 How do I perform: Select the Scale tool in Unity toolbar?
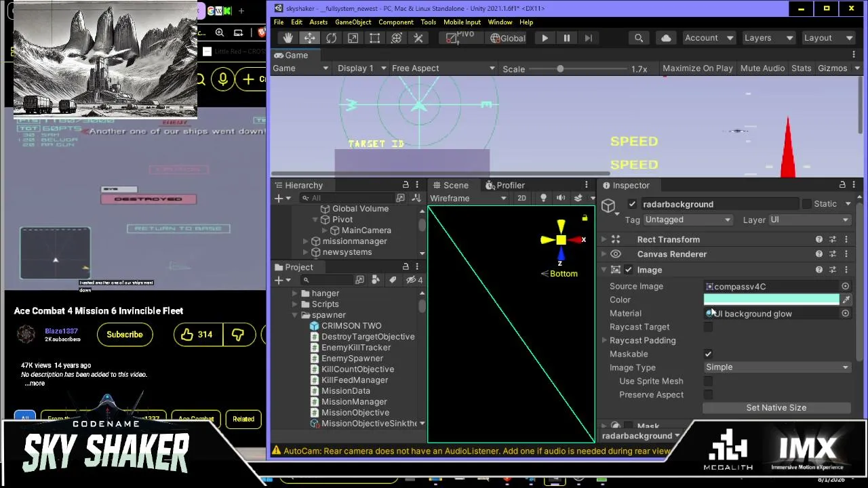(x=353, y=38)
